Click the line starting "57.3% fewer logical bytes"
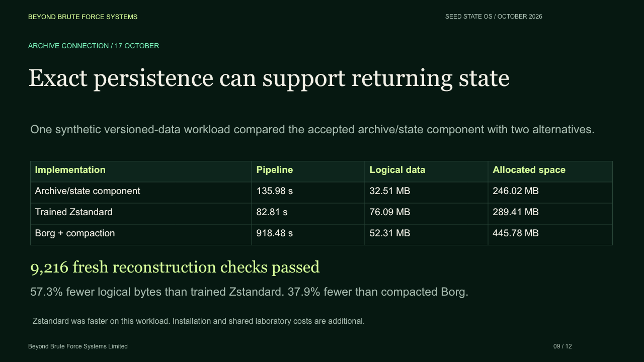Viewport: 644px width, 362px height. point(249,292)
